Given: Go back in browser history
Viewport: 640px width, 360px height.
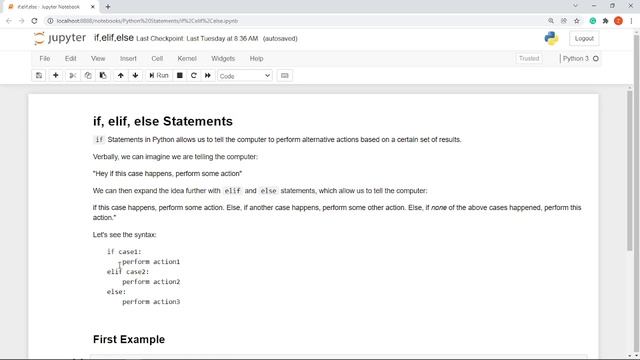Looking at the screenshot, I should point(9,21).
